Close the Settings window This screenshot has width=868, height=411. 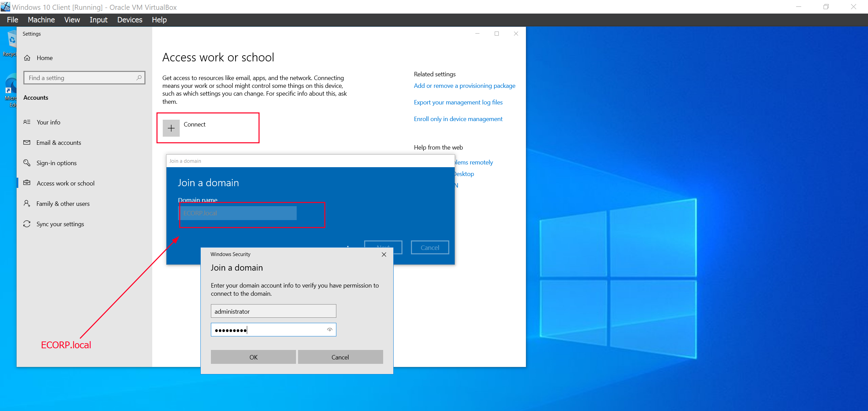click(516, 34)
